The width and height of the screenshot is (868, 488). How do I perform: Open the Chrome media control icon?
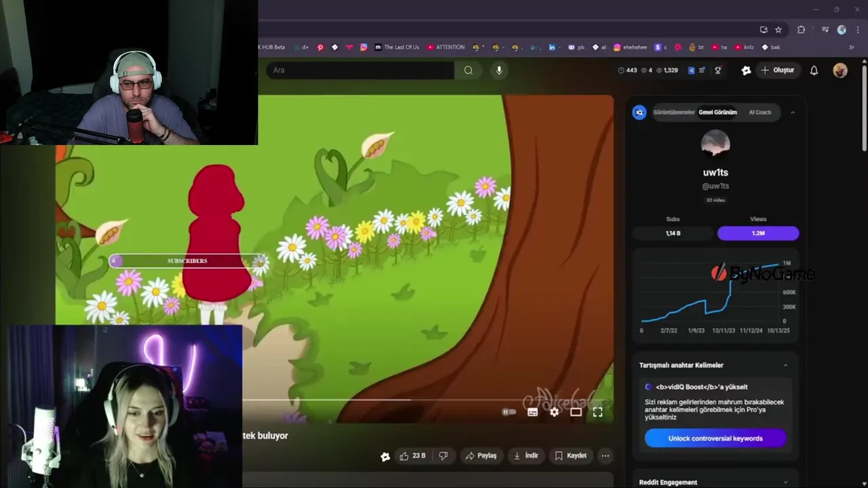tap(825, 30)
